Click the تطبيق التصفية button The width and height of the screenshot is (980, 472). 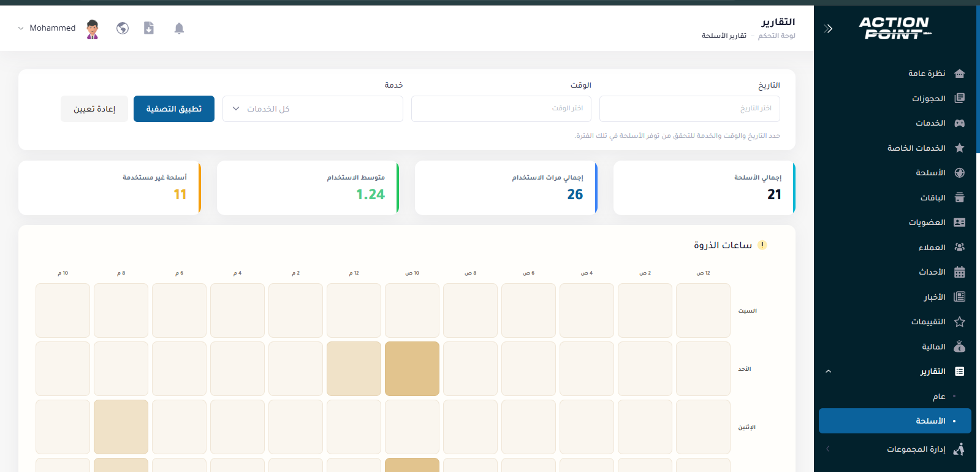tap(174, 109)
